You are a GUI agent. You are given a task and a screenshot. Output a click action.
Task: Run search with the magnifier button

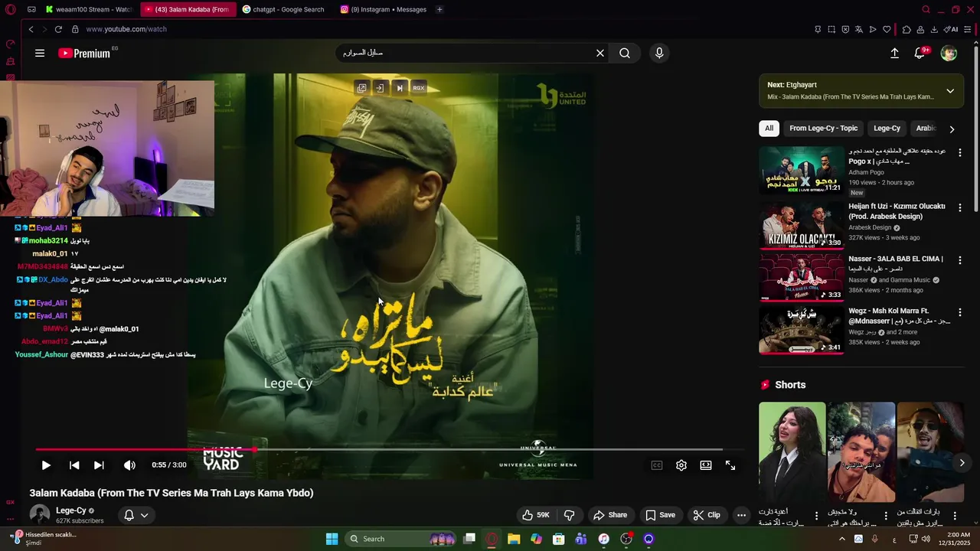[x=625, y=53]
